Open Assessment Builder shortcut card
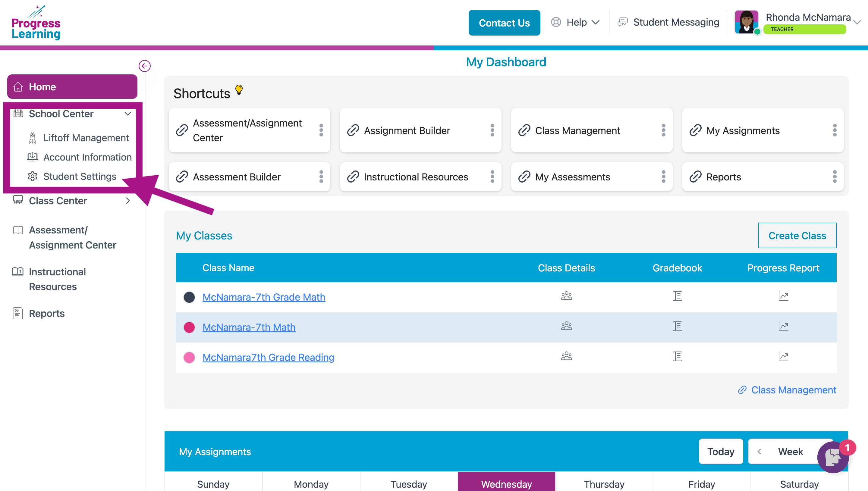This screenshot has width=868, height=491. 249,177
